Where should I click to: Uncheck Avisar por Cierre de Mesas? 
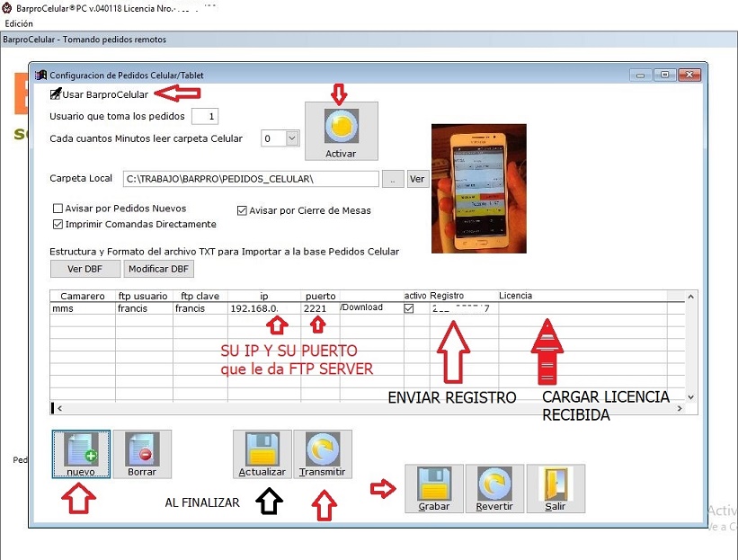[x=242, y=211]
